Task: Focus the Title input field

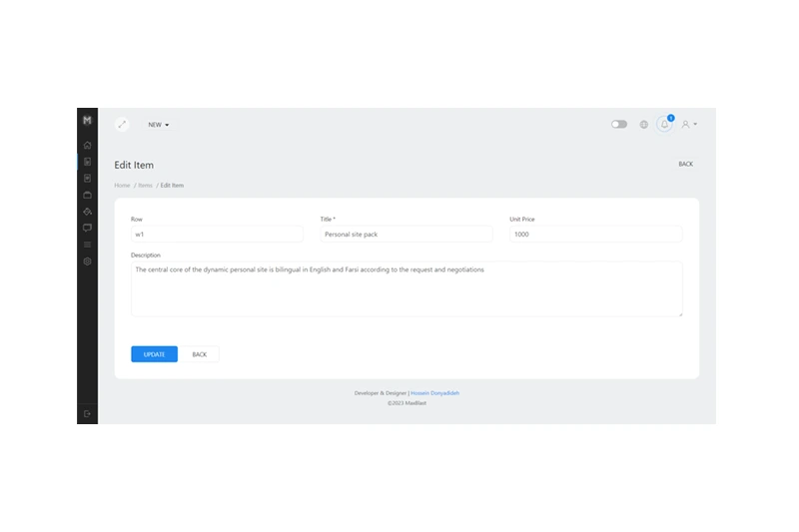Action: click(x=405, y=234)
